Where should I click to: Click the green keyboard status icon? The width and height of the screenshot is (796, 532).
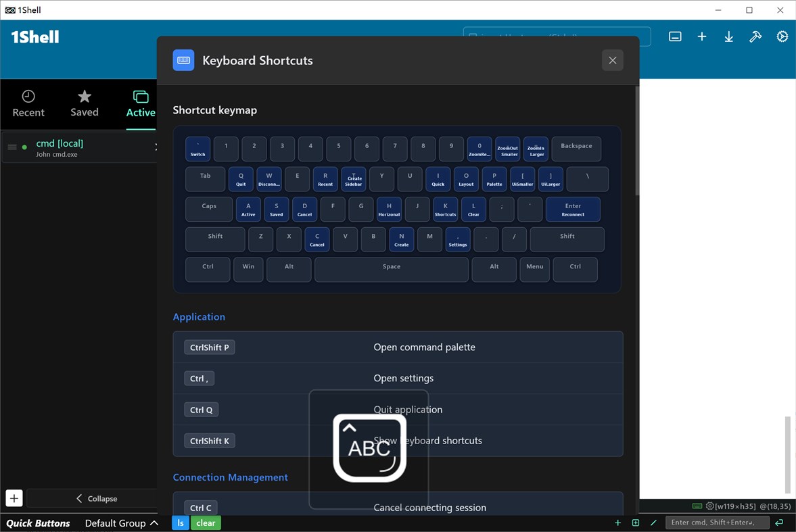coord(697,506)
